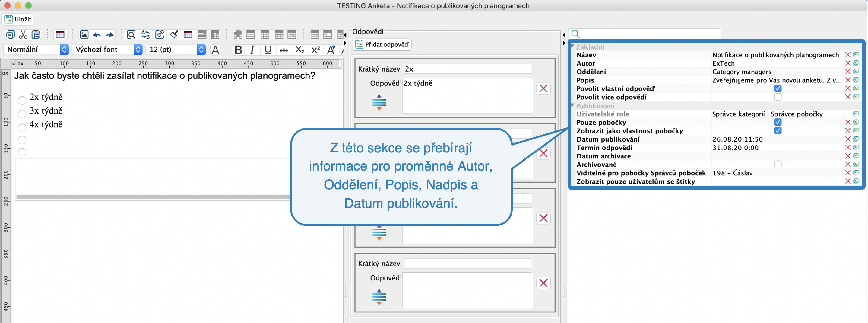This screenshot has width=868, height=323.
Task: Apply Subscript formatting
Action: (x=299, y=50)
